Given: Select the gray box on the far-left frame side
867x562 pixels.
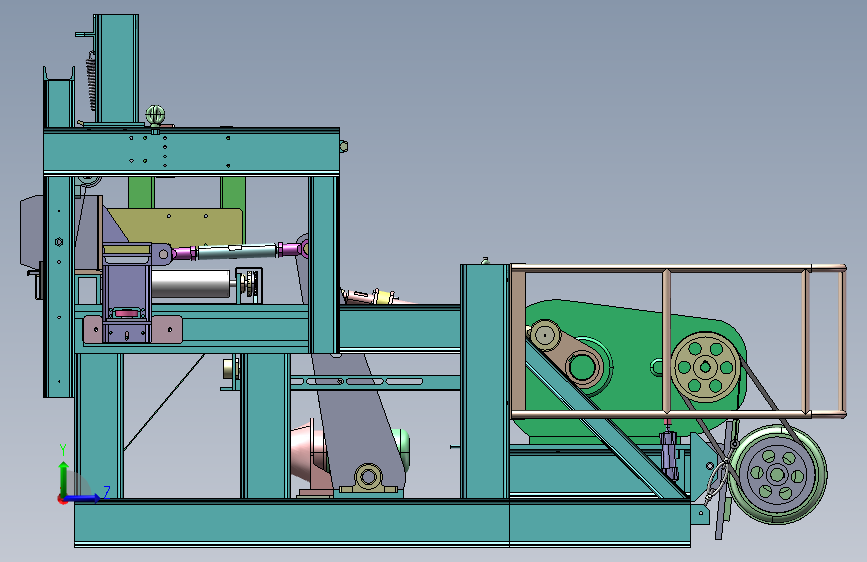Looking at the screenshot, I should coord(32,231).
